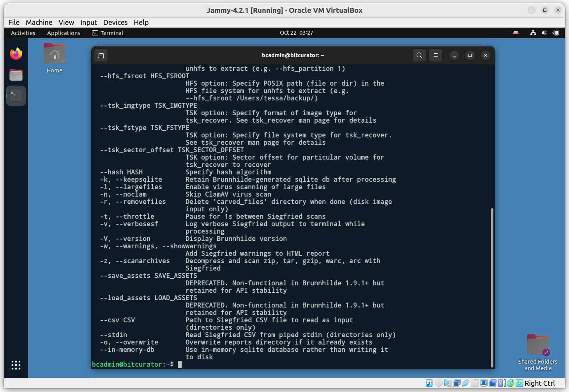Click the '-k, --keepsqlite' option text
The image size is (569, 392).
click(x=131, y=179)
